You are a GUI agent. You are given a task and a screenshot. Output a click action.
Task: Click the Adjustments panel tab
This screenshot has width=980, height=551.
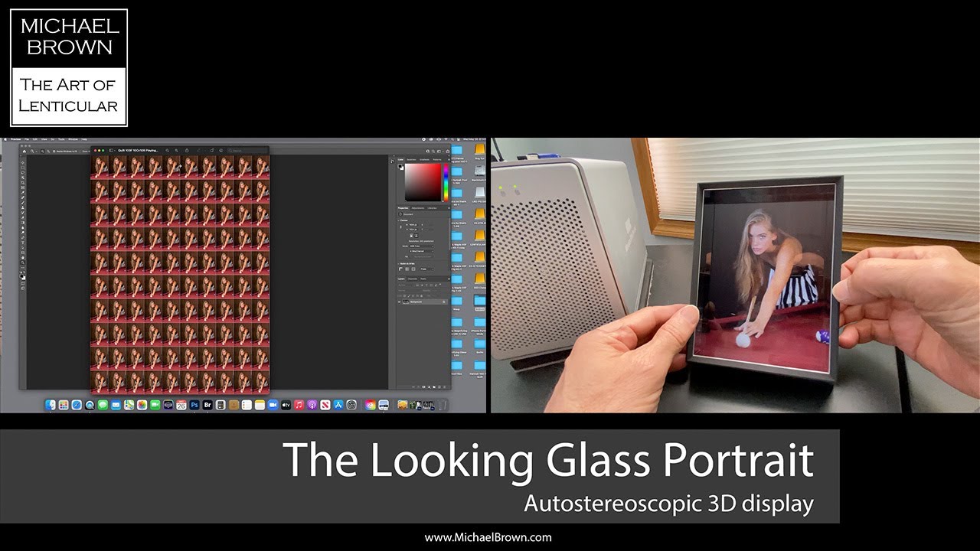click(x=418, y=208)
